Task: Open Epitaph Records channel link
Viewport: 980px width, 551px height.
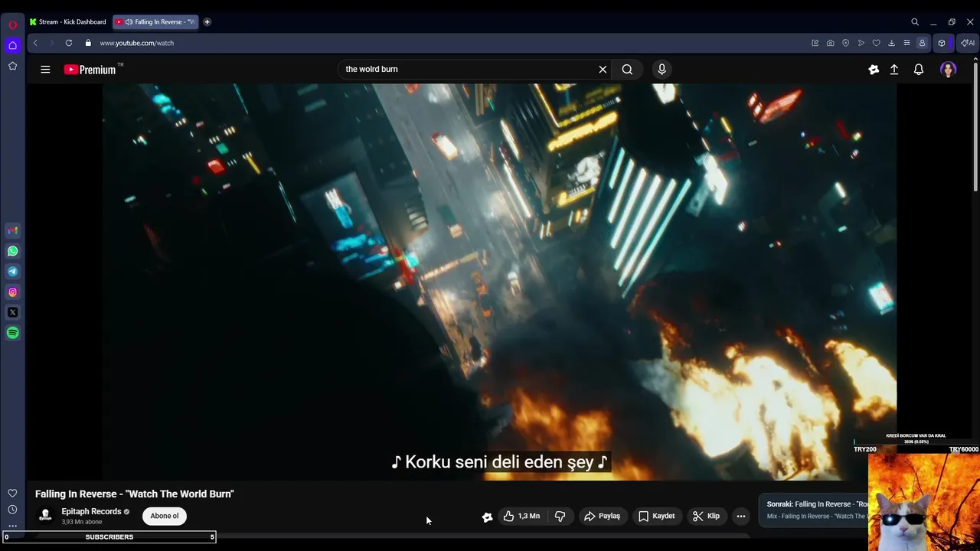Action: 91,511
